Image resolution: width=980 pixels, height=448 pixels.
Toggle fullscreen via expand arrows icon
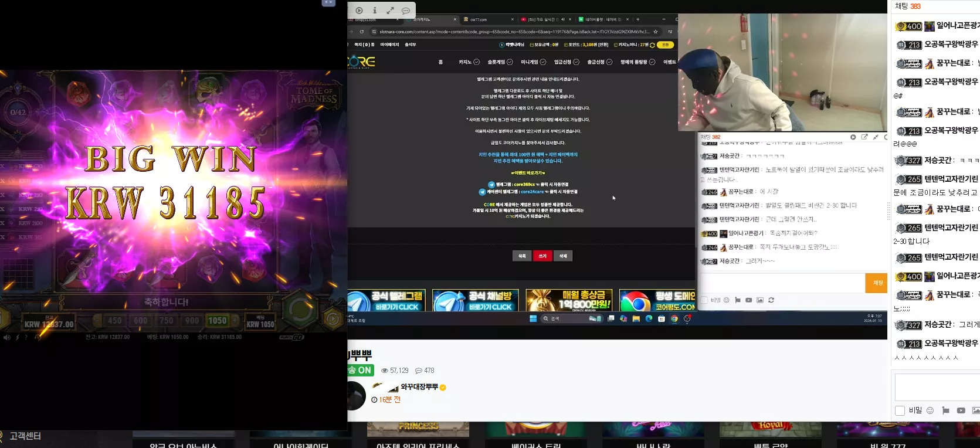(x=390, y=11)
